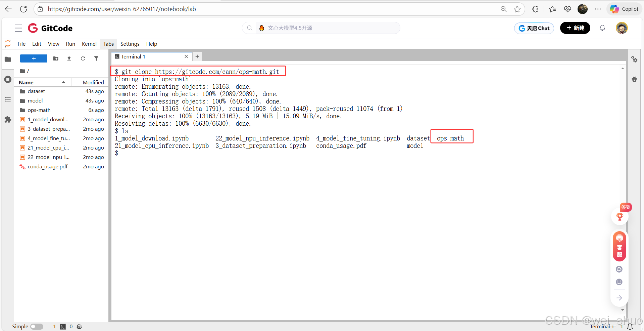Select 21_model_cpu_i... notebook file
Screen dimensions: 644x331
(x=62, y=148)
